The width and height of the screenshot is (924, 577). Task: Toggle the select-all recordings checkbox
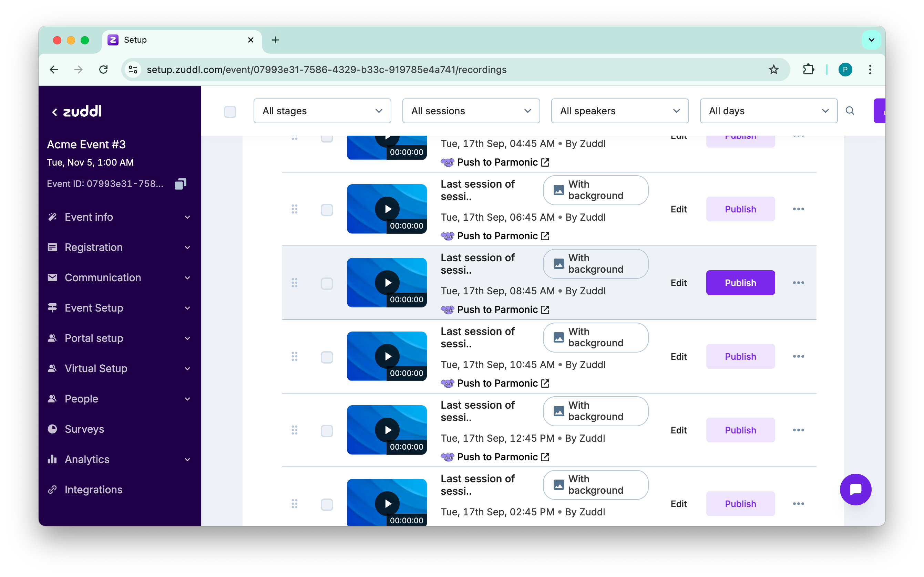(230, 112)
